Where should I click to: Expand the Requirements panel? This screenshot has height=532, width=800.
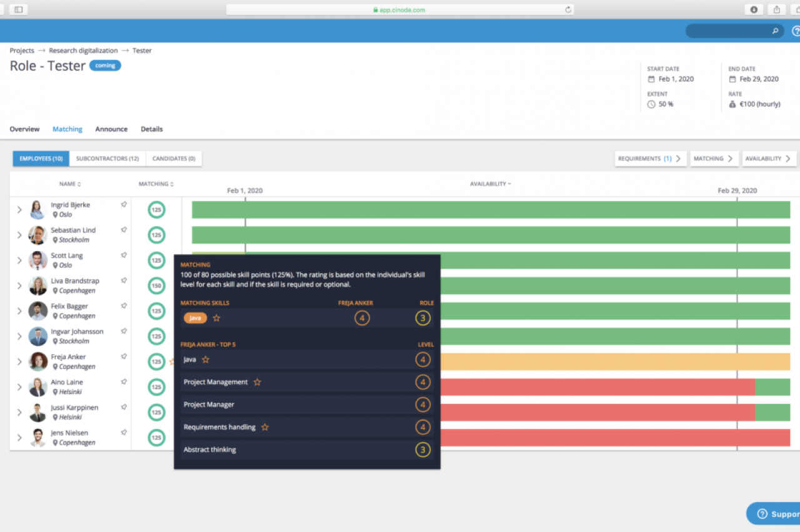[x=650, y=159]
